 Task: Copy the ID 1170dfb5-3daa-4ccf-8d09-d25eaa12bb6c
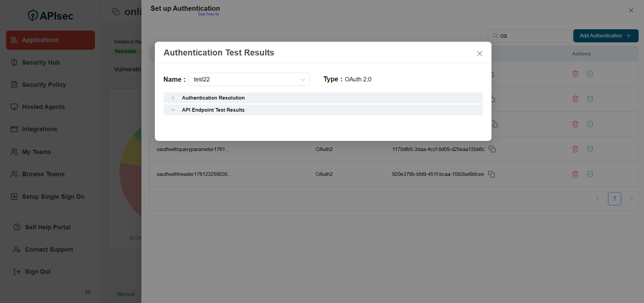(x=492, y=149)
